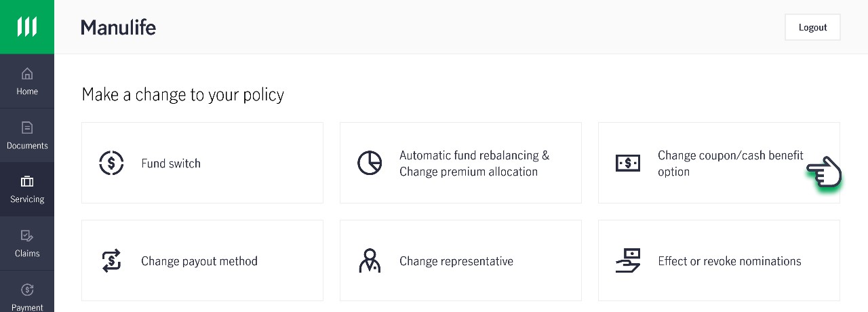The height and width of the screenshot is (312, 868).
Task: Select the Servicing briefcase icon
Action: point(27,181)
